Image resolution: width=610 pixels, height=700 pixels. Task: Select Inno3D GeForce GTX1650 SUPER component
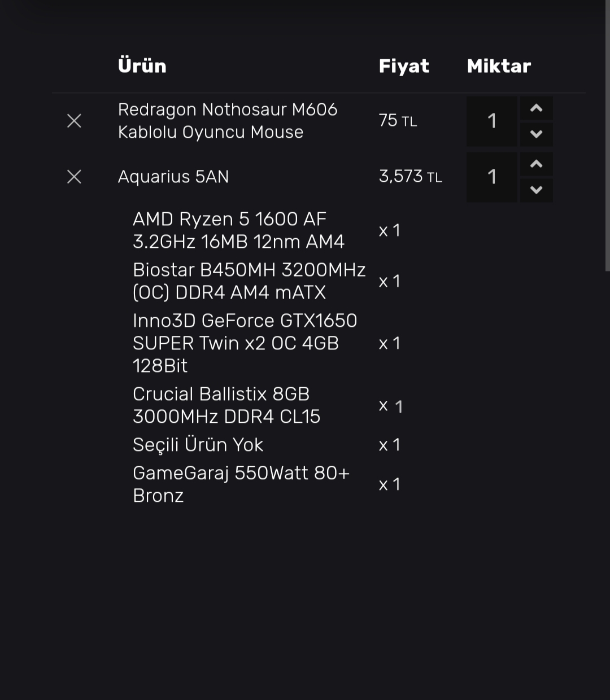245,343
